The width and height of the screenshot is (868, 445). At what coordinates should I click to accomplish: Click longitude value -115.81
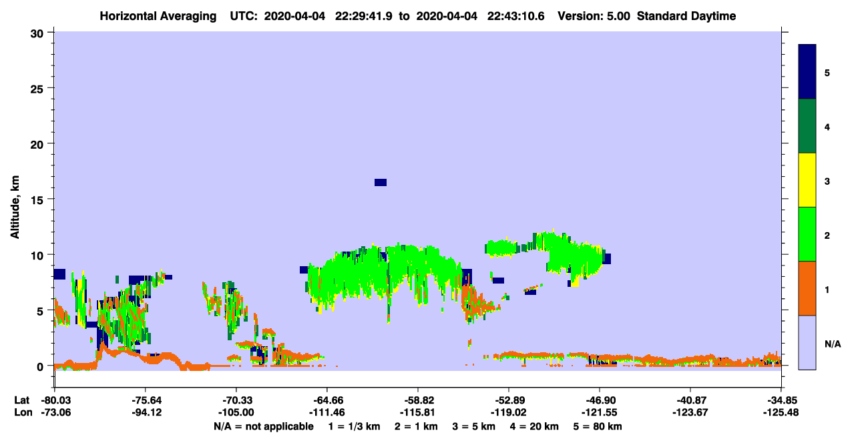417,412
